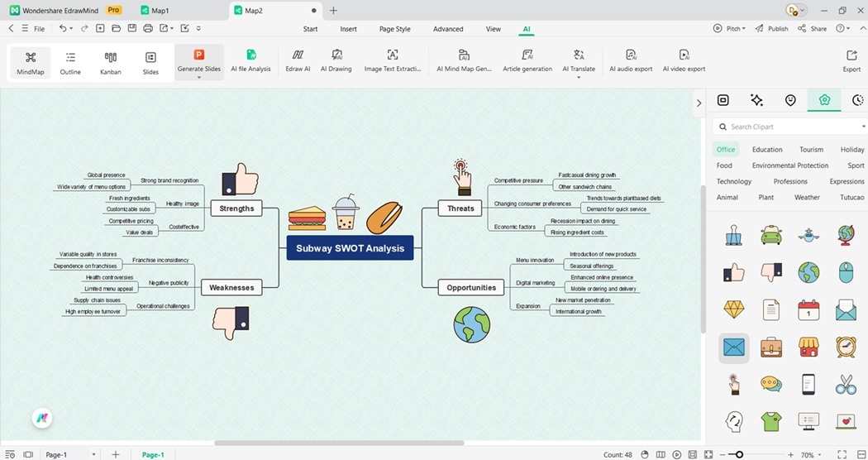Switch to Kanban view mode
Screen dimensions: 868x460
[x=110, y=63]
